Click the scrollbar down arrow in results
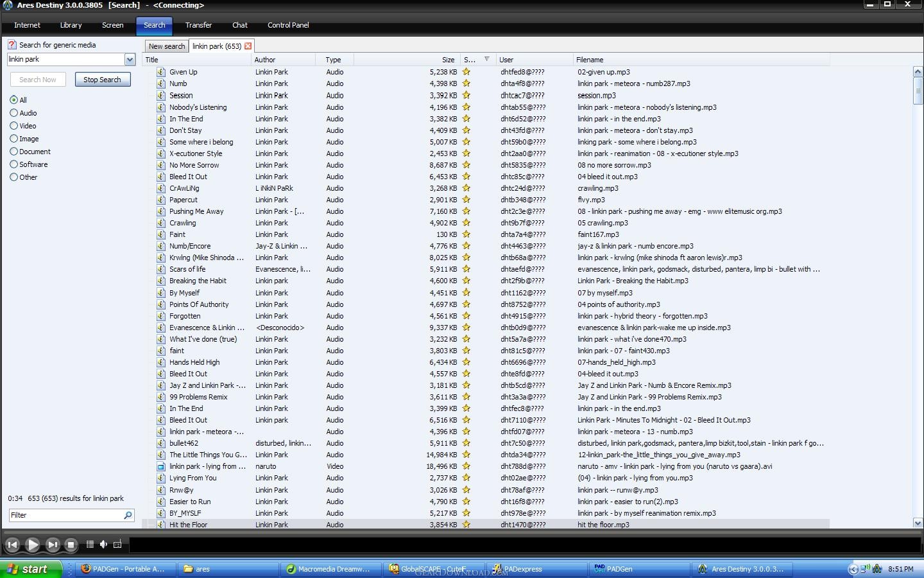924x578 pixels. pyautogui.click(x=918, y=523)
